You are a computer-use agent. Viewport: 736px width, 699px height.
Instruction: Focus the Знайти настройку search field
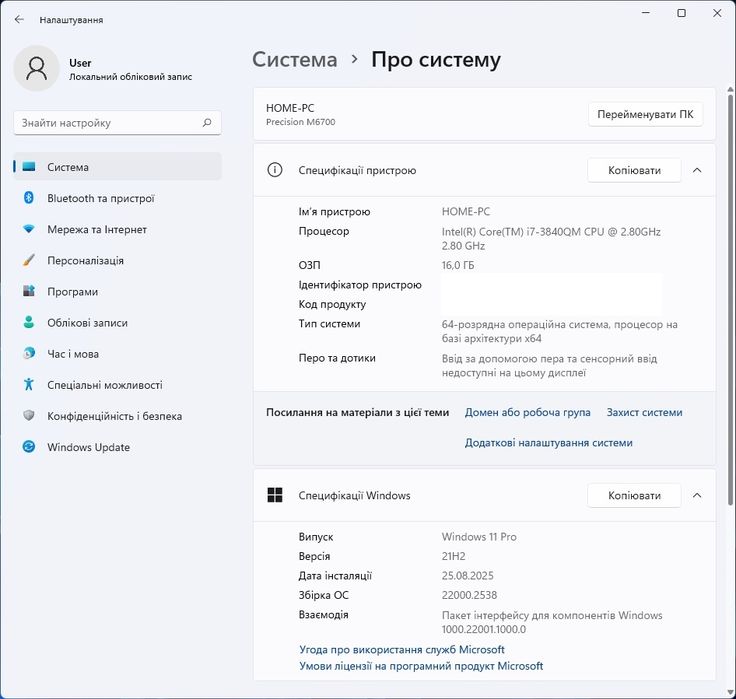click(x=117, y=123)
